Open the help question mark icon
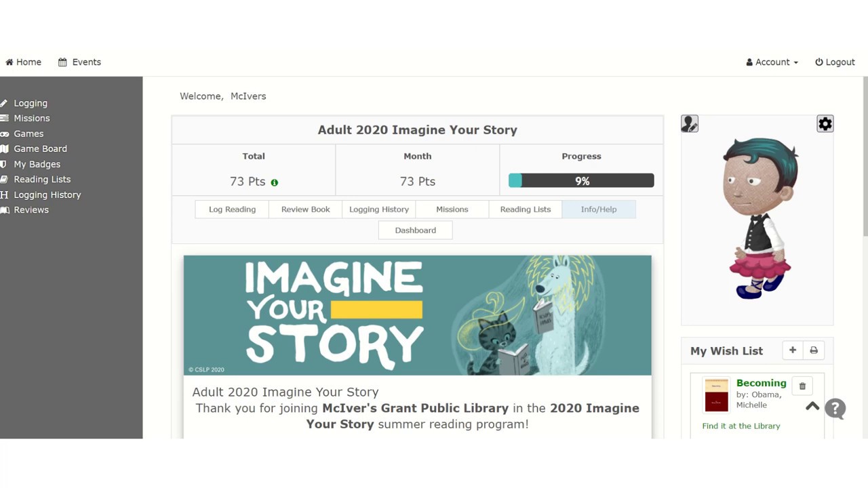The image size is (868, 488). pyautogui.click(x=835, y=409)
